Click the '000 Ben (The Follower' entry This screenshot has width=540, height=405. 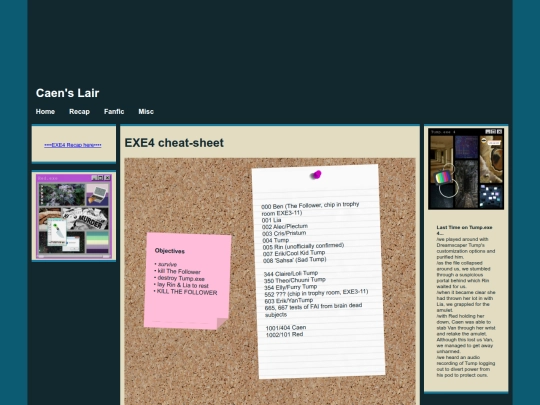(x=310, y=209)
